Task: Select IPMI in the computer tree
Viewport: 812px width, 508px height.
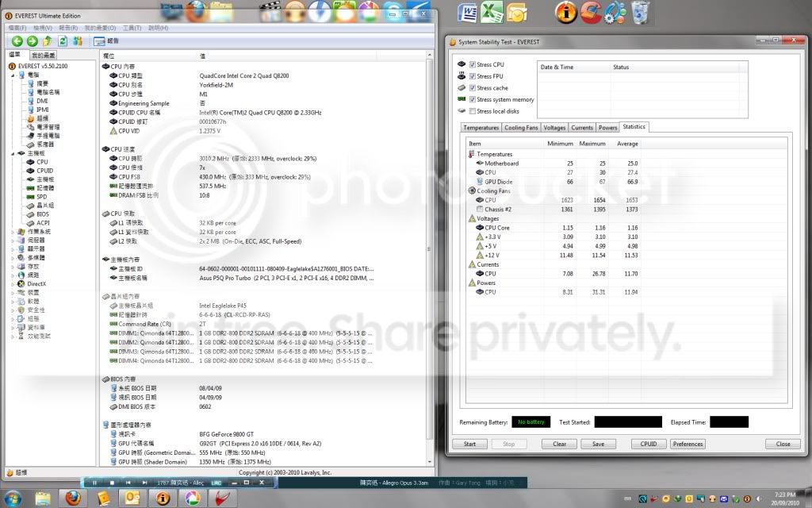Action: click(x=43, y=110)
